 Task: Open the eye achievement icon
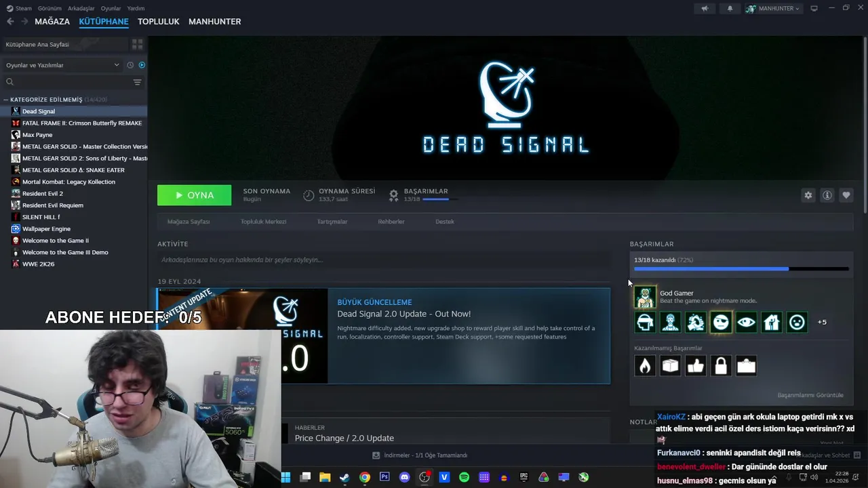[x=746, y=323]
